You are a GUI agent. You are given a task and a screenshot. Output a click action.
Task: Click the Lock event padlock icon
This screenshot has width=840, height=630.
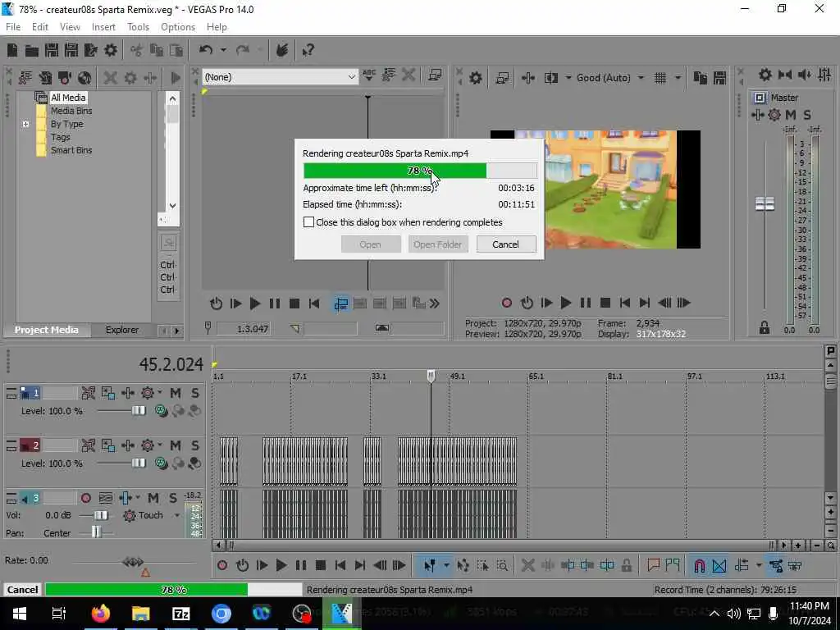pyautogui.click(x=626, y=565)
